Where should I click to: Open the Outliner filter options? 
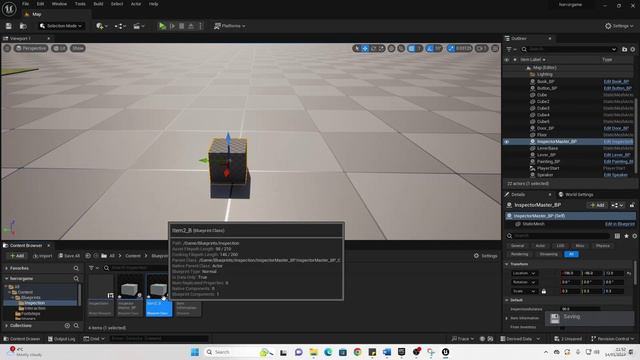click(x=511, y=49)
